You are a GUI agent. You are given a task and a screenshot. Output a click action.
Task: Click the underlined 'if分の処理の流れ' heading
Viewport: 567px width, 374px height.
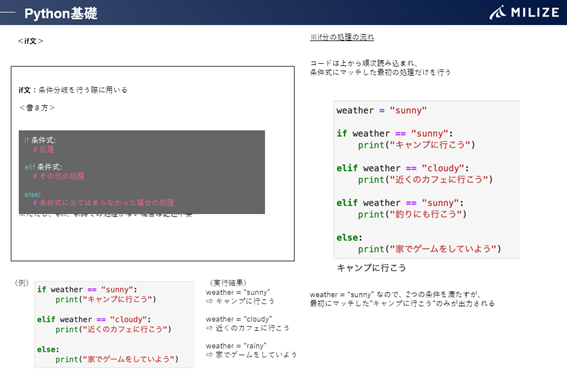point(342,37)
